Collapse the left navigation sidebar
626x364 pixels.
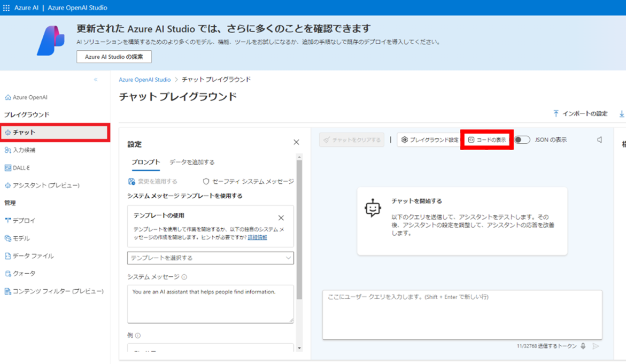pos(96,80)
